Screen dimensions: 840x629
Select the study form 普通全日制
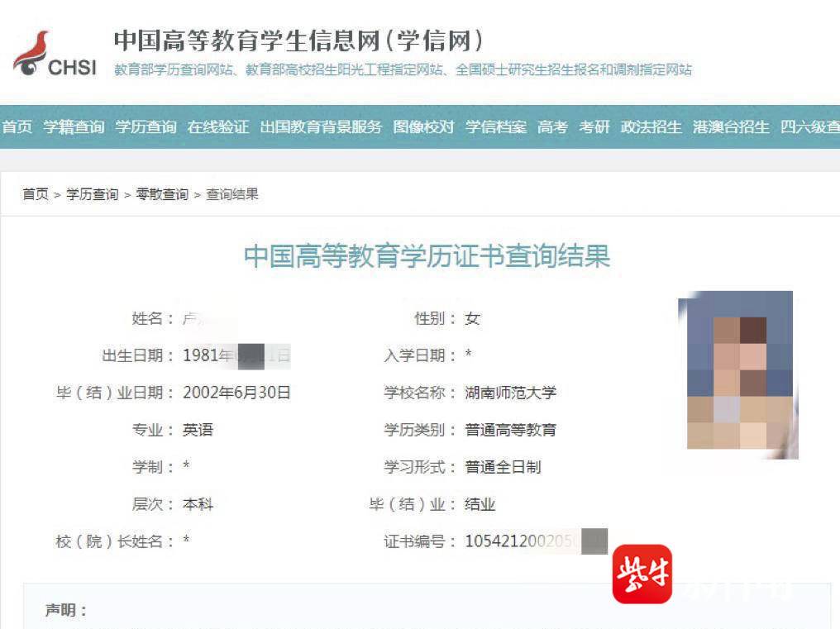[x=503, y=467]
